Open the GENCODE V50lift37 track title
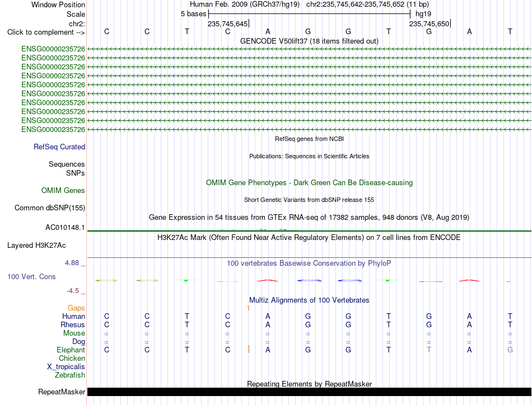532x405 pixels. pos(309,41)
